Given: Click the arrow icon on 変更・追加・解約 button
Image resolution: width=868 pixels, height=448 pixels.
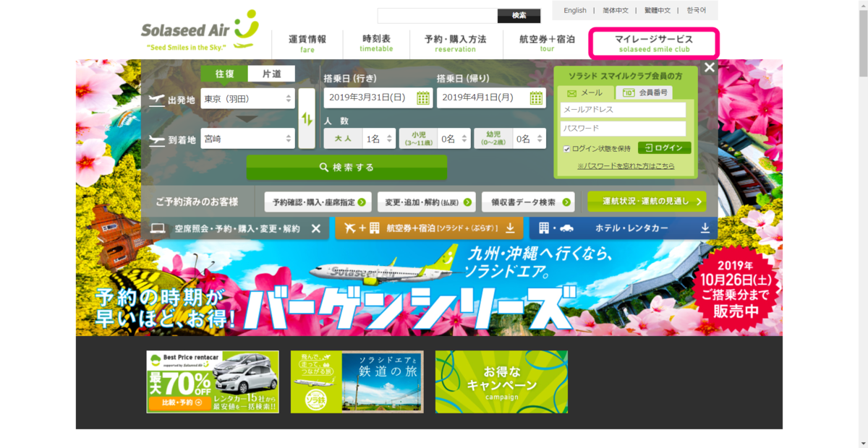Looking at the screenshot, I should (466, 202).
